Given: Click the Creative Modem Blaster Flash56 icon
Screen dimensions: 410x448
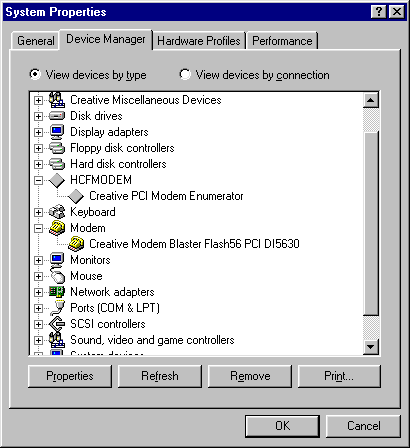Looking at the screenshot, I should (76, 244).
